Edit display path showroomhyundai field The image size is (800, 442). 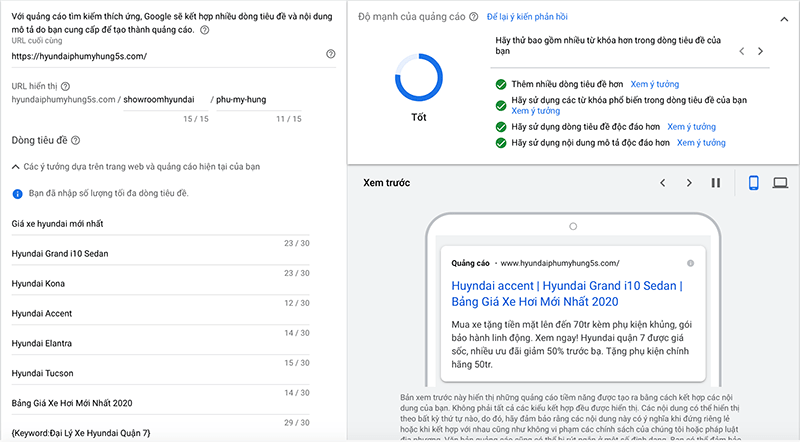pyautogui.click(x=166, y=100)
